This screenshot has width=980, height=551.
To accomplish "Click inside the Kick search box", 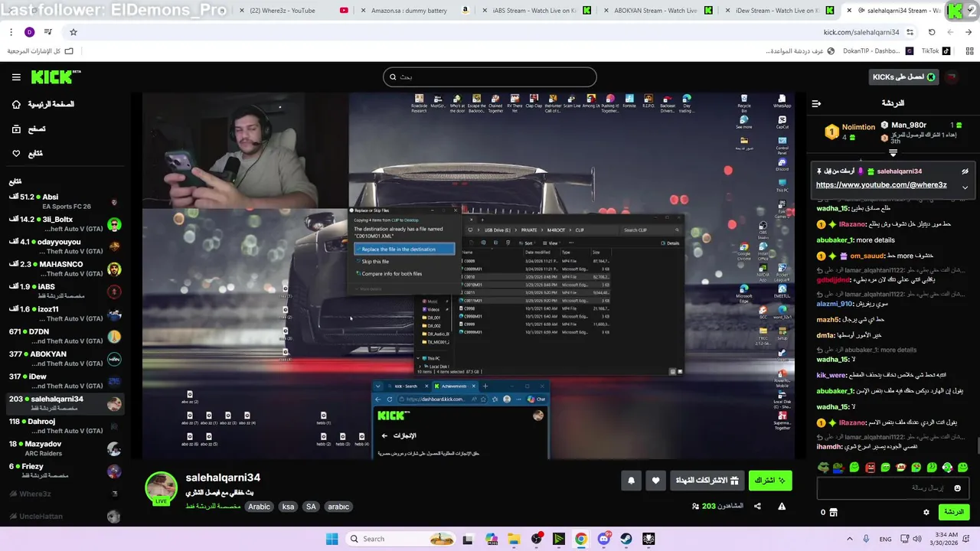I will coord(490,77).
